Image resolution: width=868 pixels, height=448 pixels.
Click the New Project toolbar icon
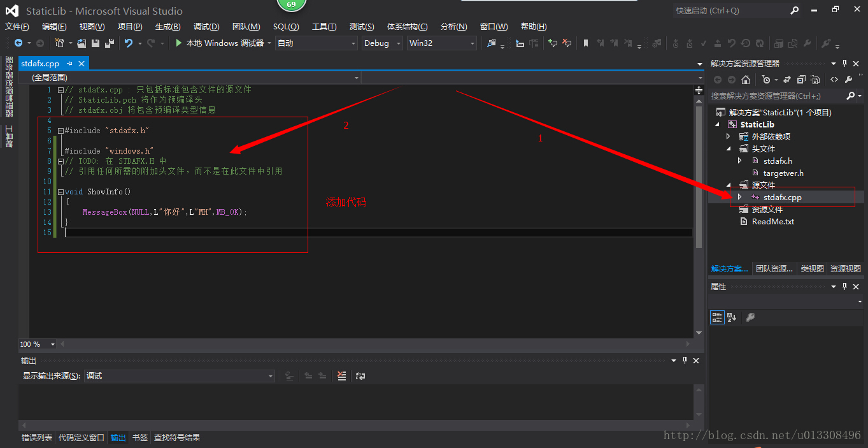(x=59, y=43)
